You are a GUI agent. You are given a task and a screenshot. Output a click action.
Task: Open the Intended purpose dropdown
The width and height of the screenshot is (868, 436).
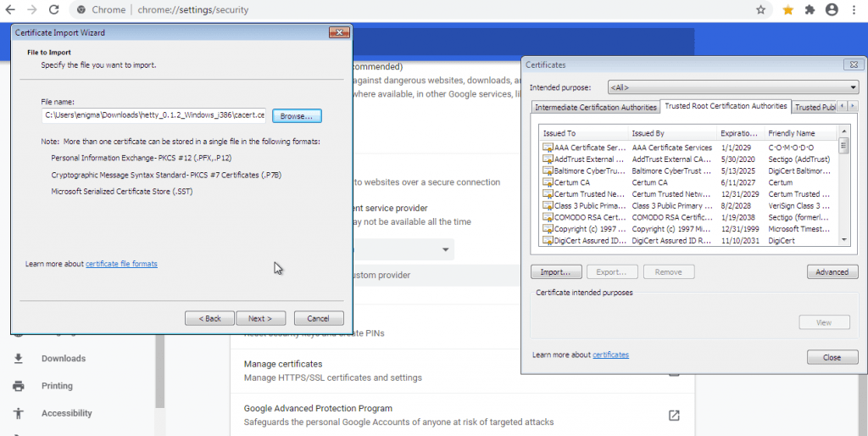point(733,87)
